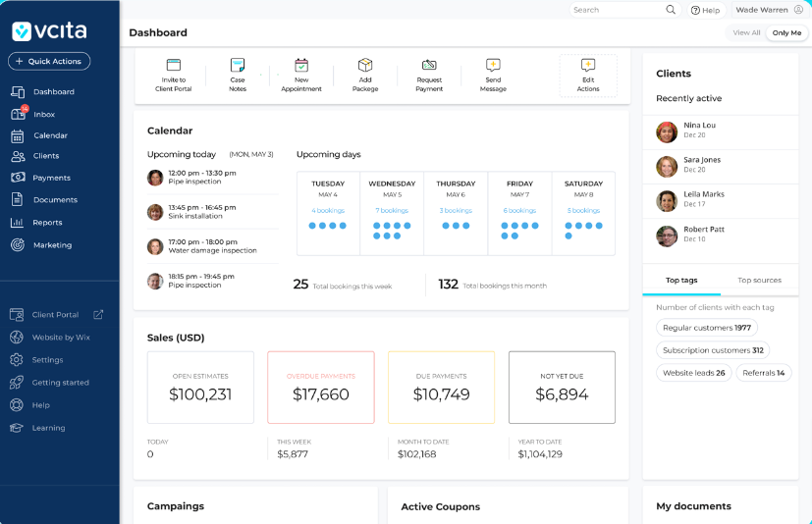Open Sara Jones client entry
Screen dimensions: 812x524
(x=721, y=167)
